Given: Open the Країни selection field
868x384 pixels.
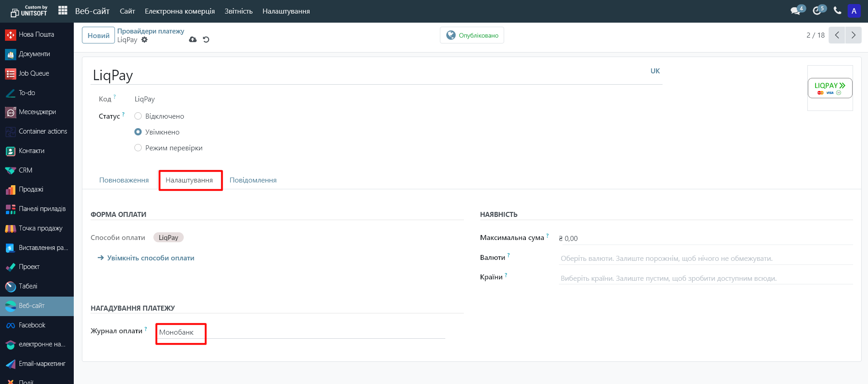Looking at the screenshot, I should tap(705, 278).
